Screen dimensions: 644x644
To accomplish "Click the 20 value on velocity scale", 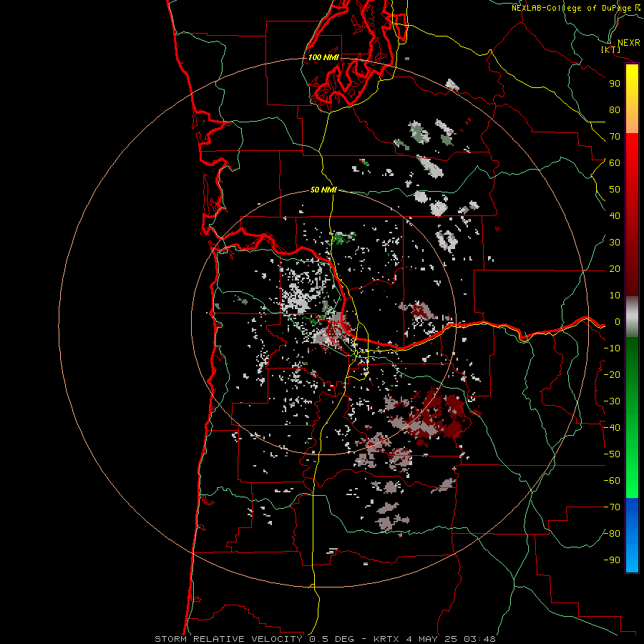I will (x=615, y=269).
